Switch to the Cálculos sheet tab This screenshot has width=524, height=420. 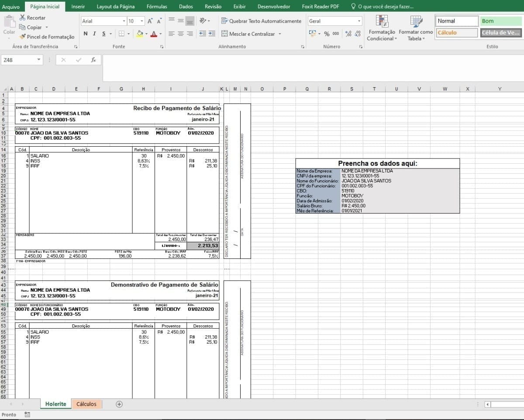tap(86, 404)
